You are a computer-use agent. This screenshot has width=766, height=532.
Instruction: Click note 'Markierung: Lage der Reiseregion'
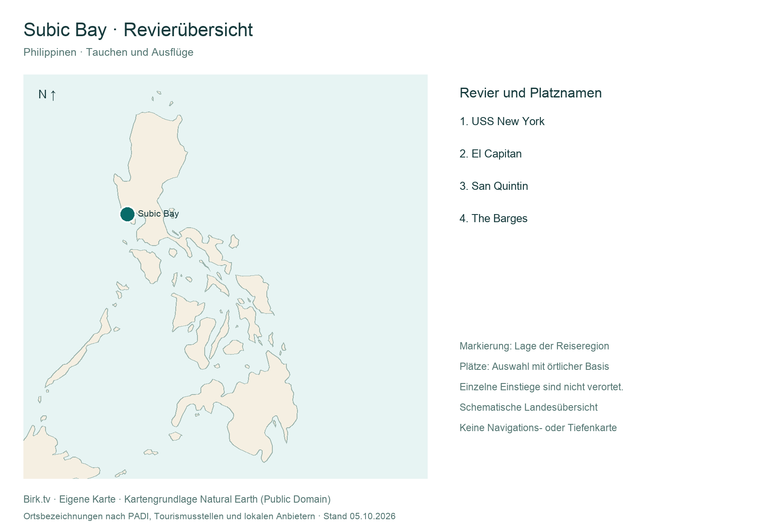534,346
